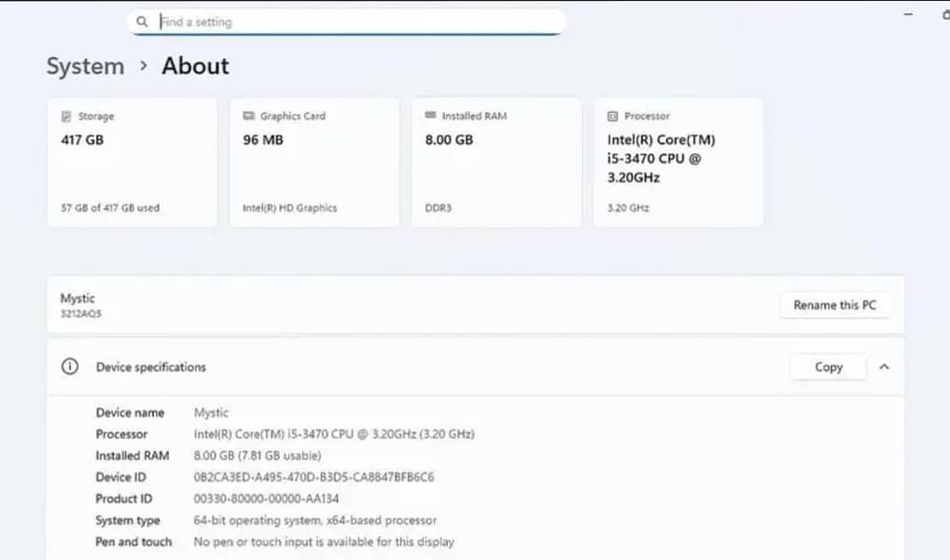Click the Device specifications info icon
This screenshot has width=950, height=560.
coord(70,367)
